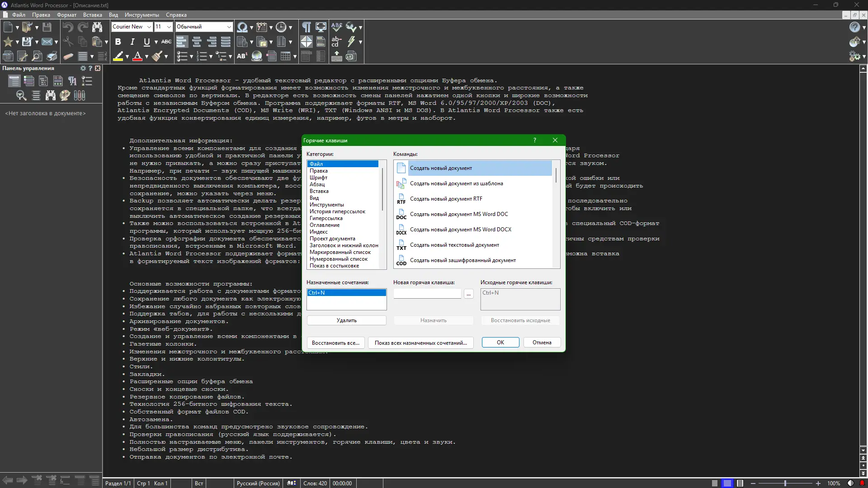
Task: Click the Новая горячая клавиша input field
Action: pyautogui.click(x=427, y=293)
